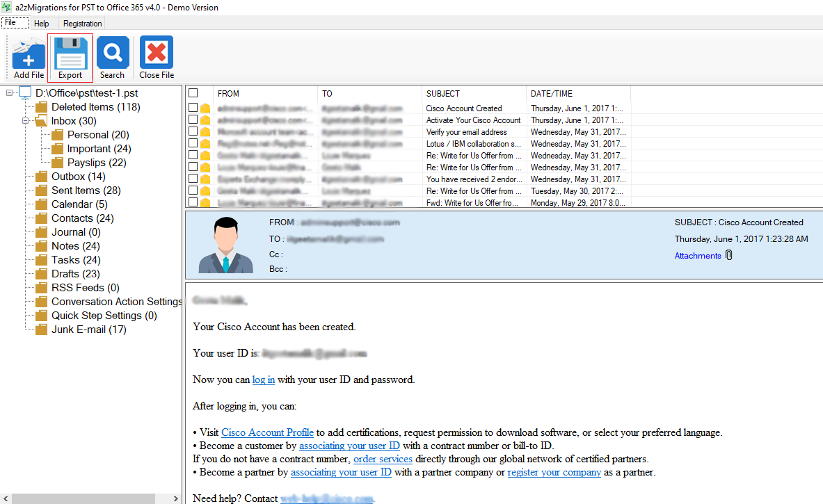
Task: Check the Verify your email address checkbox
Action: [x=193, y=131]
